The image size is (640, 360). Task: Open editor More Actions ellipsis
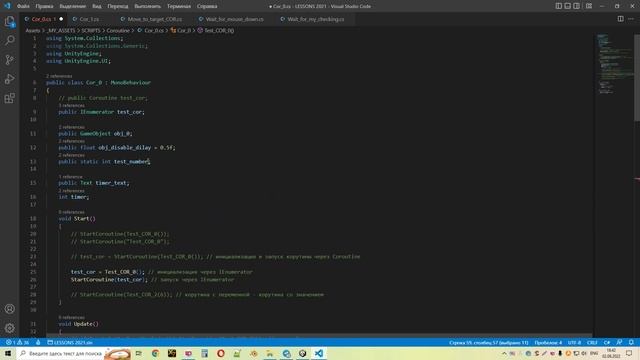[631, 19]
